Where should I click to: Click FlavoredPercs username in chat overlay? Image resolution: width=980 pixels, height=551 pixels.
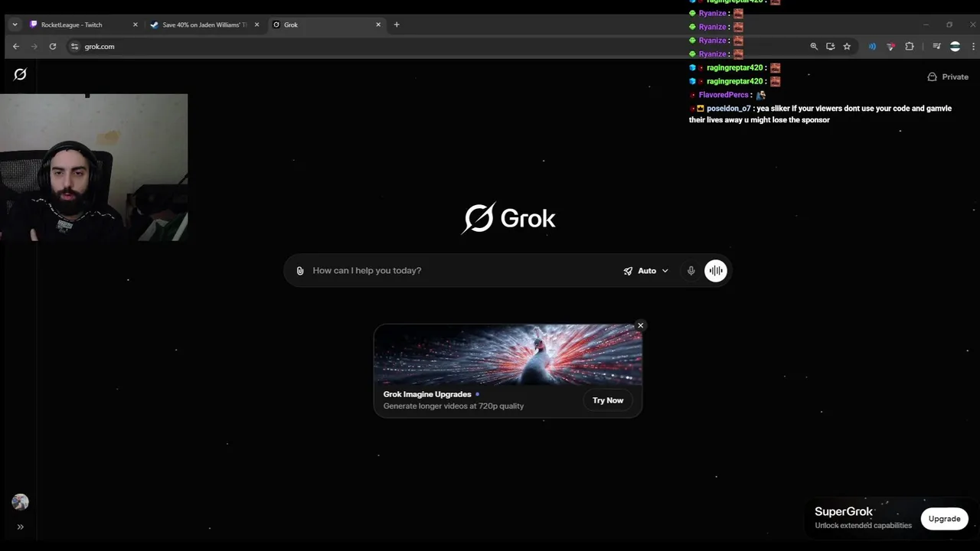click(x=723, y=95)
